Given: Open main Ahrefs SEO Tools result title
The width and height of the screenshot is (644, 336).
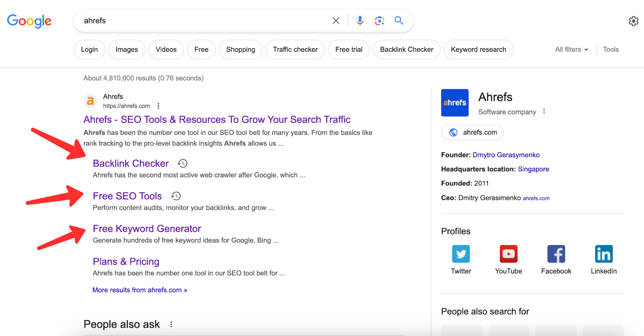Looking at the screenshot, I should point(217,119).
